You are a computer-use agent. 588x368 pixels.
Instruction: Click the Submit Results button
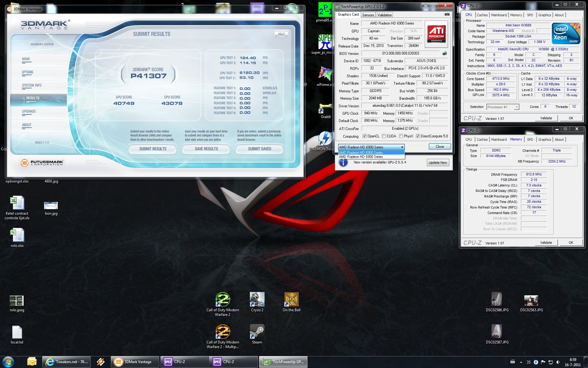[x=153, y=149]
